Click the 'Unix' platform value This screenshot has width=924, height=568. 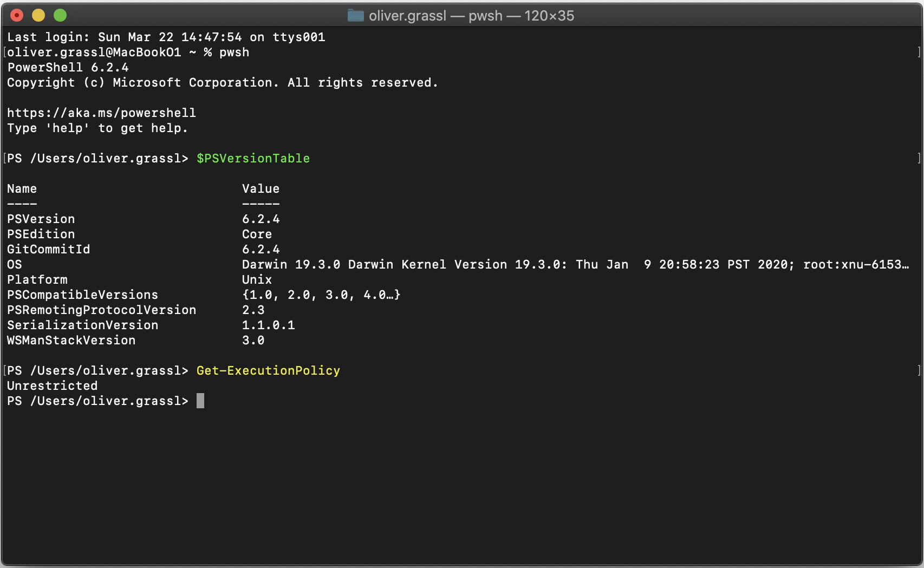(x=257, y=280)
